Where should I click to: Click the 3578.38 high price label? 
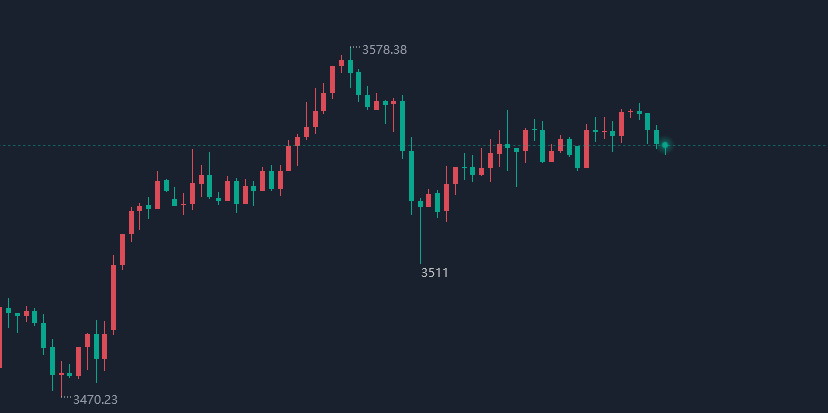click(384, 49)
